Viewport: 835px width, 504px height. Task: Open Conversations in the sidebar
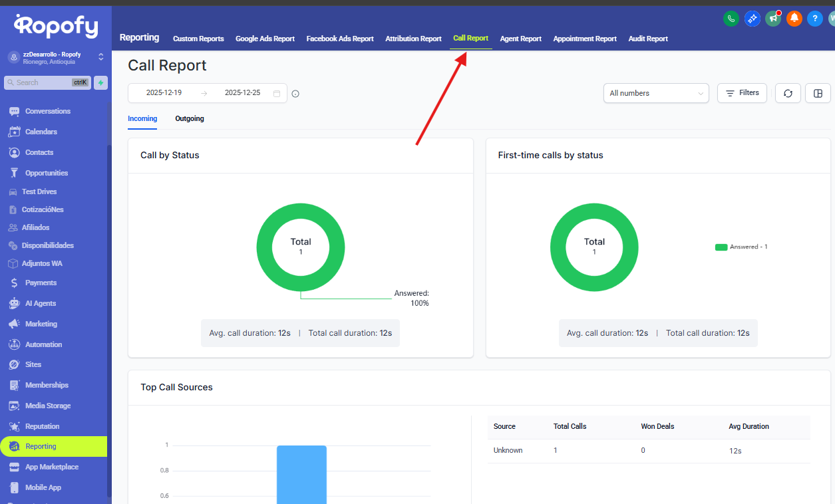(47, 111)
